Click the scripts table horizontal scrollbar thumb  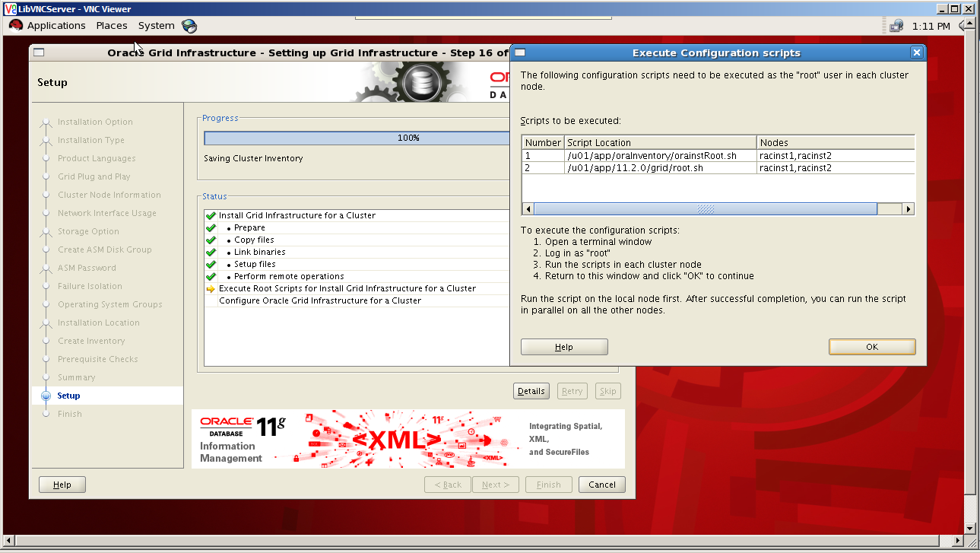coord(706,209)
